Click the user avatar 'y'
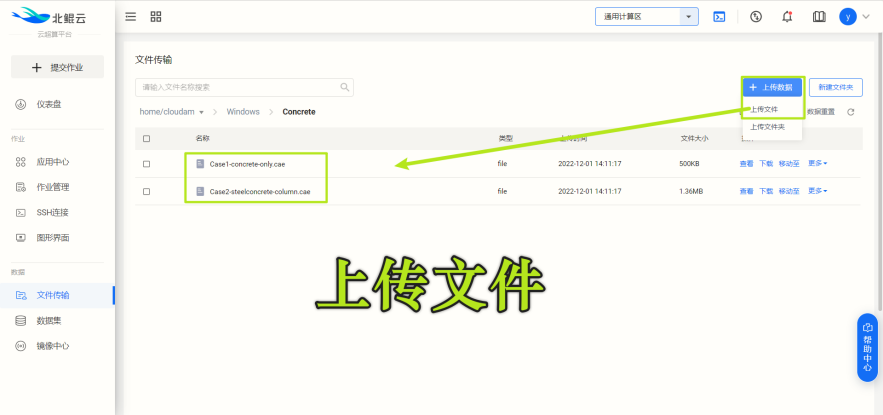The width and height of the screenshot is (883, 415). point(848,16)
